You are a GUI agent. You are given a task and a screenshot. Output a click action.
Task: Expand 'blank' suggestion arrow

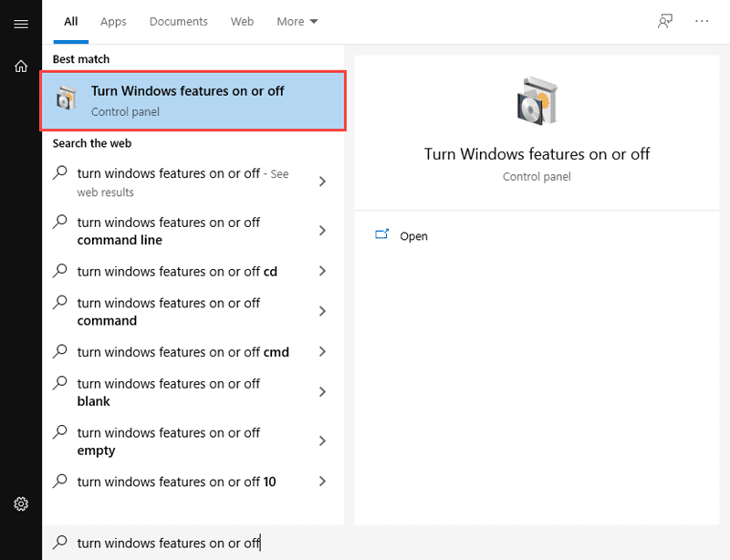[x=323, y=392]
